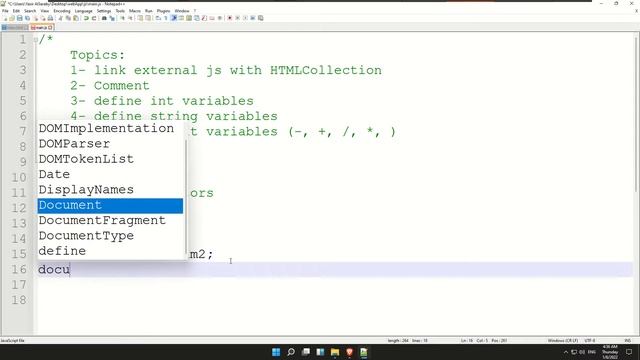The image size is (640, 360).
Task: Click the autocomplete popup's scrollbar
Action: 186,196
